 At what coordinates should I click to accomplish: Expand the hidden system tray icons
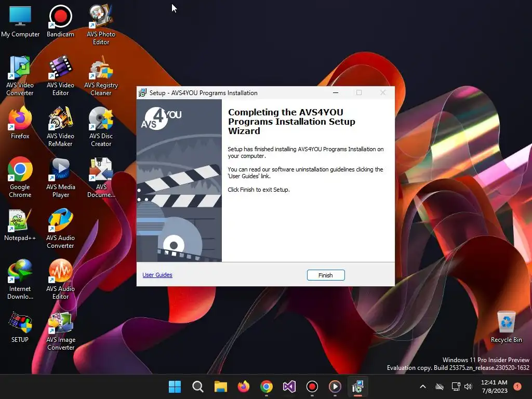click(x=423, y=387)
